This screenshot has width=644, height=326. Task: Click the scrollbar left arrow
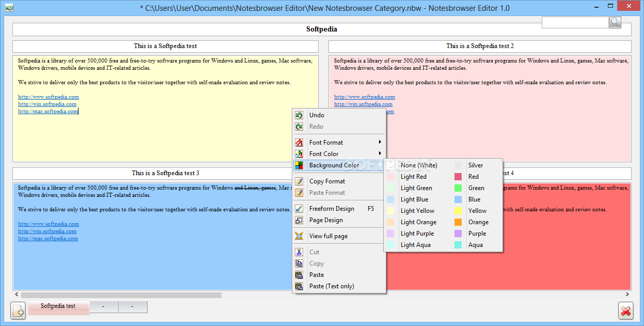17,296
